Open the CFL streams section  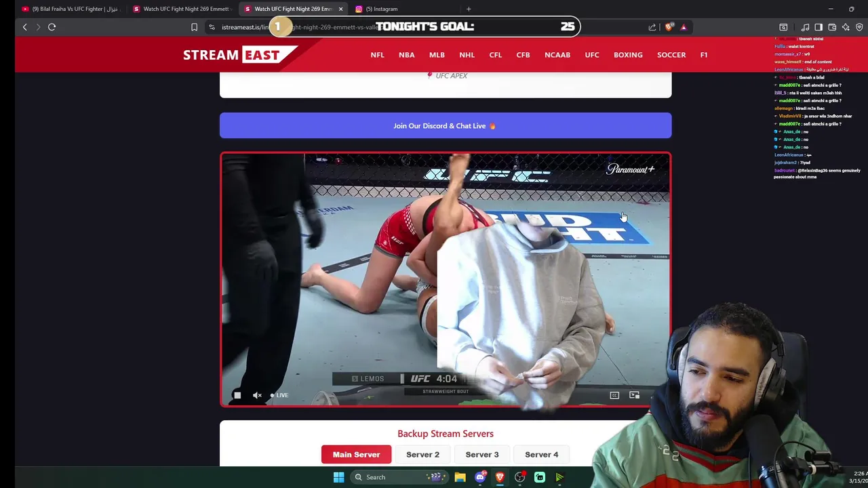click(x=496, y=55)
